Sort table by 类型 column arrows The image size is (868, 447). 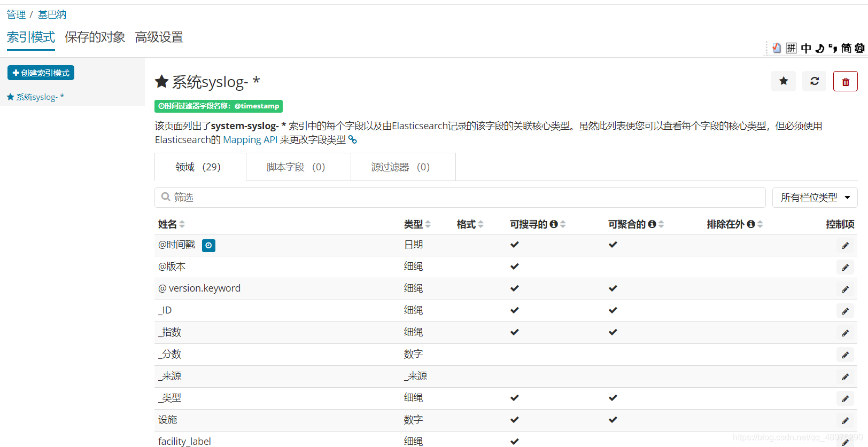(x=428, y=224)
